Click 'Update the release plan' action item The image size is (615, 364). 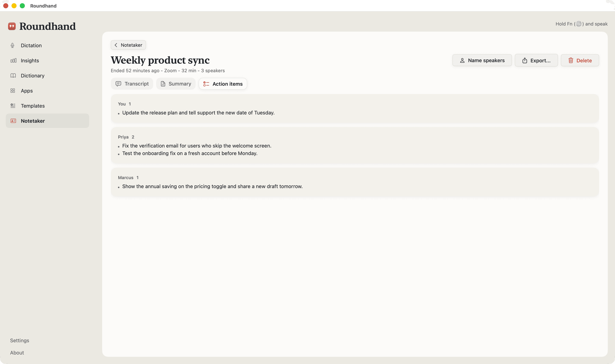click(198, 113)
